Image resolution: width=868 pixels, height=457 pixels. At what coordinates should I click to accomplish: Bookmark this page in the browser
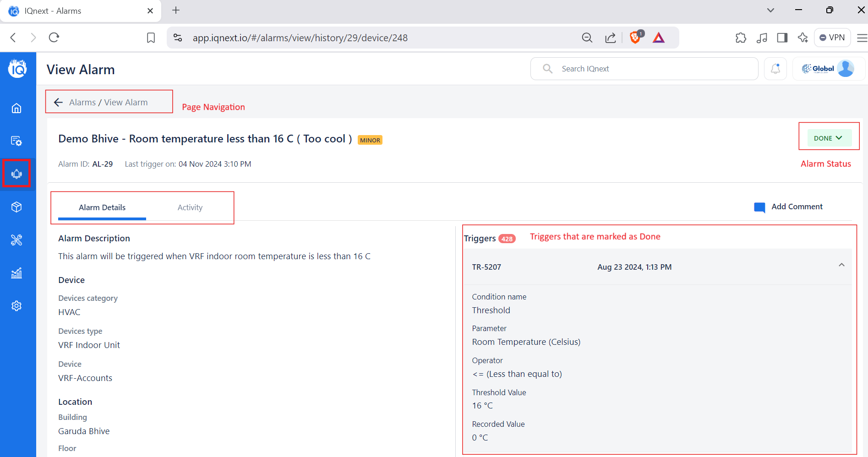(x=151, y=38)
